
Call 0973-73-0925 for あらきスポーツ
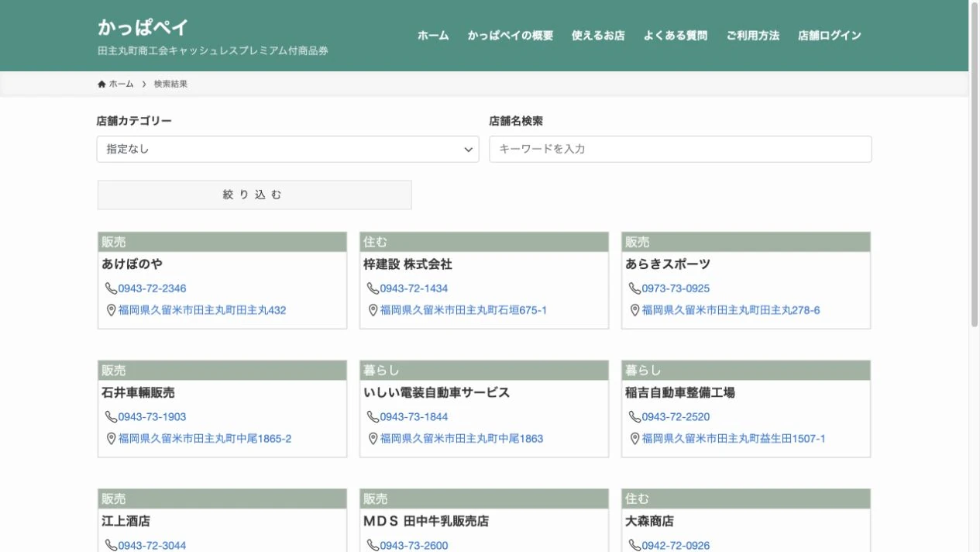[x=676, y=288]
